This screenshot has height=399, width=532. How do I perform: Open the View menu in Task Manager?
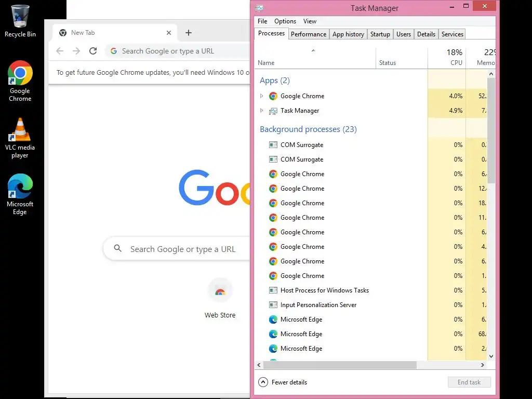pos(310,21)
